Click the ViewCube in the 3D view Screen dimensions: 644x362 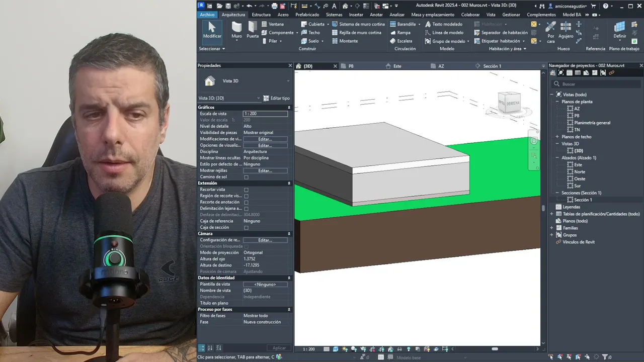(x=509, y=103)
